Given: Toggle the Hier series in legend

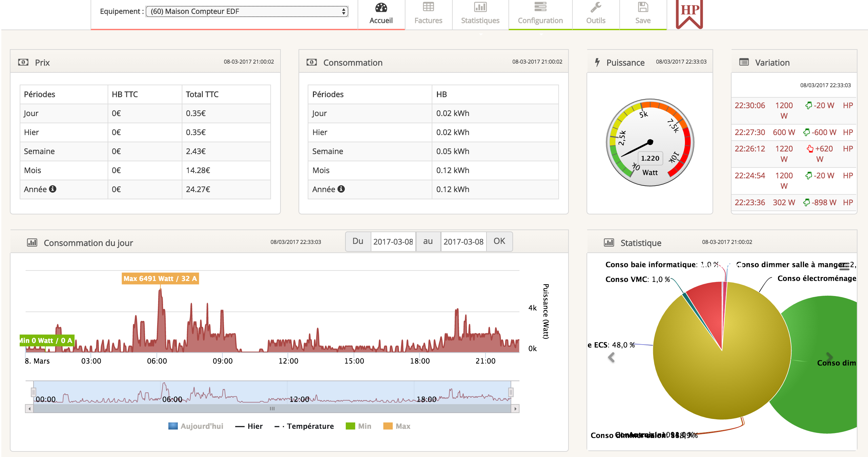Looking at the screenshot, I should point(249,426).
